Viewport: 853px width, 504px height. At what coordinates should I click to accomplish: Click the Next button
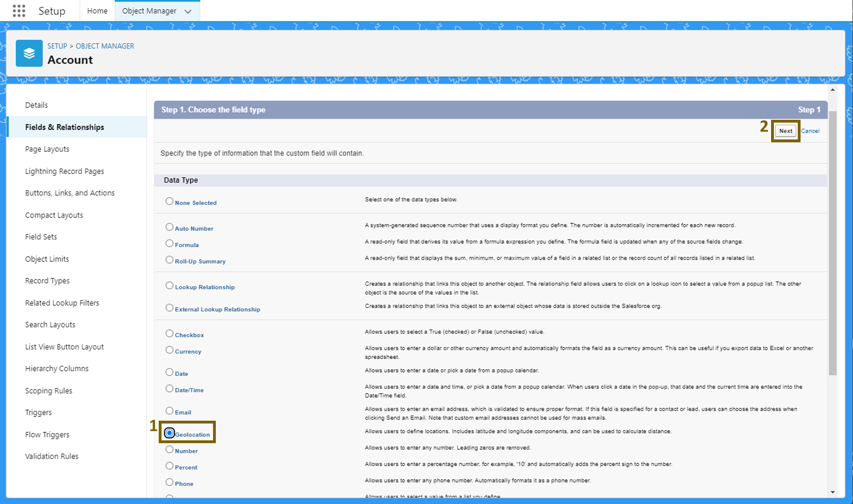point(786,131)
